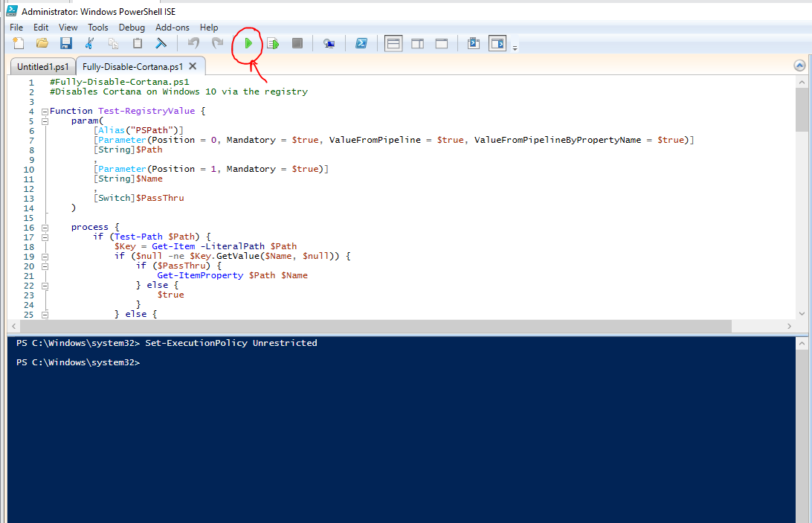This screenshot has width=812, height=523.
Task: Click the Redo arrow icon
Action: click(217, 44)
